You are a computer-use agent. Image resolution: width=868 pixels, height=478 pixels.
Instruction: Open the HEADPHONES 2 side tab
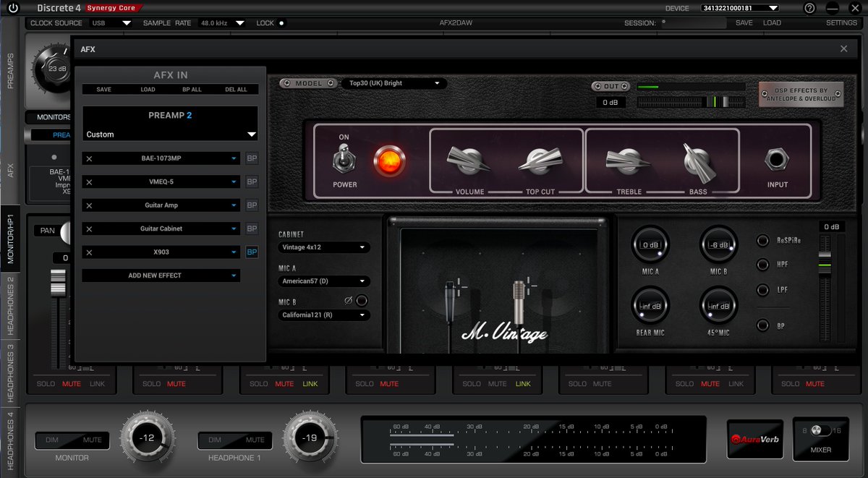10,307
